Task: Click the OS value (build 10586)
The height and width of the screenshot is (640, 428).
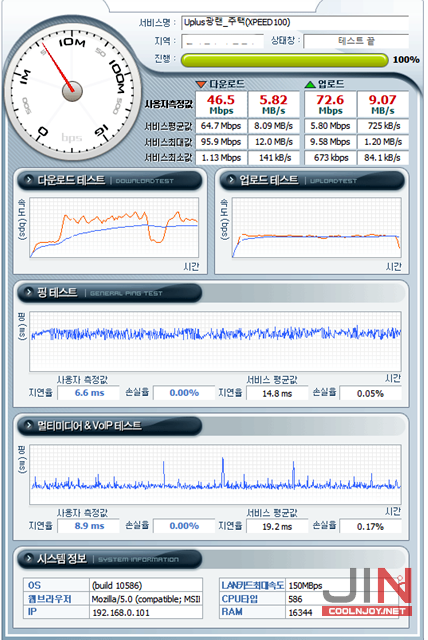Action: pos(146,586)
